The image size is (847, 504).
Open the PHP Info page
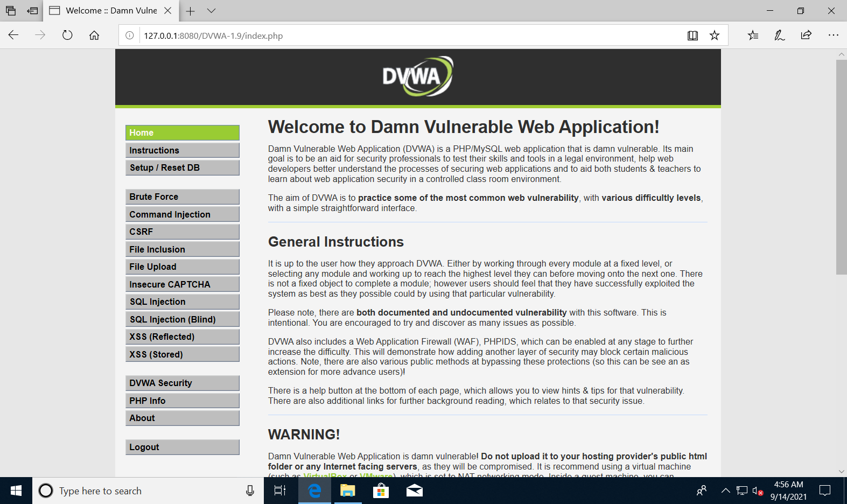point(183,401)
